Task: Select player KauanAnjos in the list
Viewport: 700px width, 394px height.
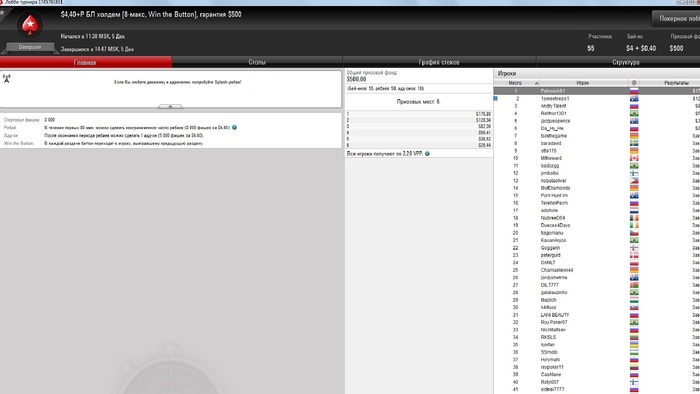Action: [x=597, y=241]
